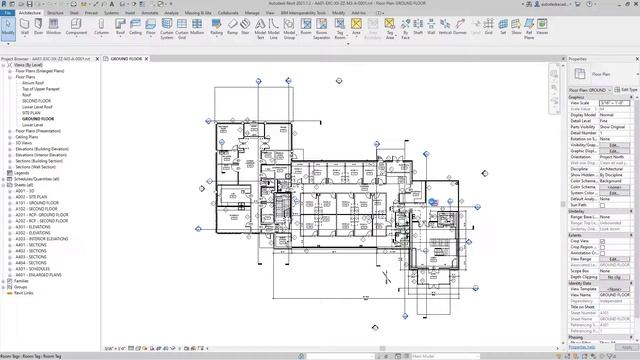Select the Ceiling tool
The height and width of the screenshot is (360, 640).
[x=135, y=27]
